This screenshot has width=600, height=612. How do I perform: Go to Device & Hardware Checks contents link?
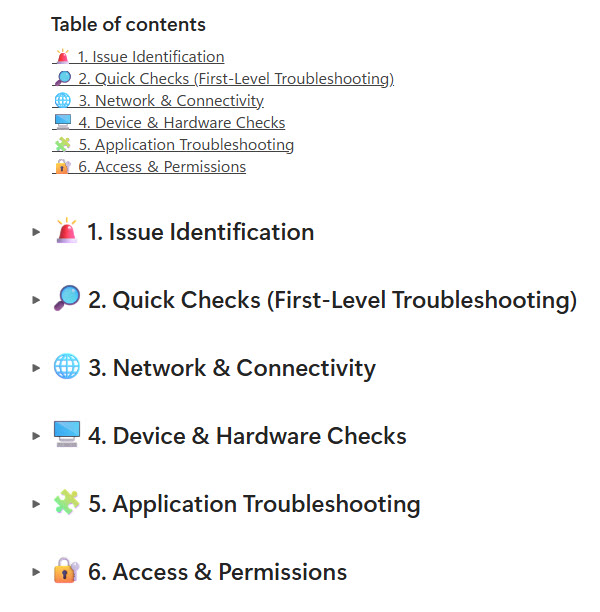coord(182,123)
